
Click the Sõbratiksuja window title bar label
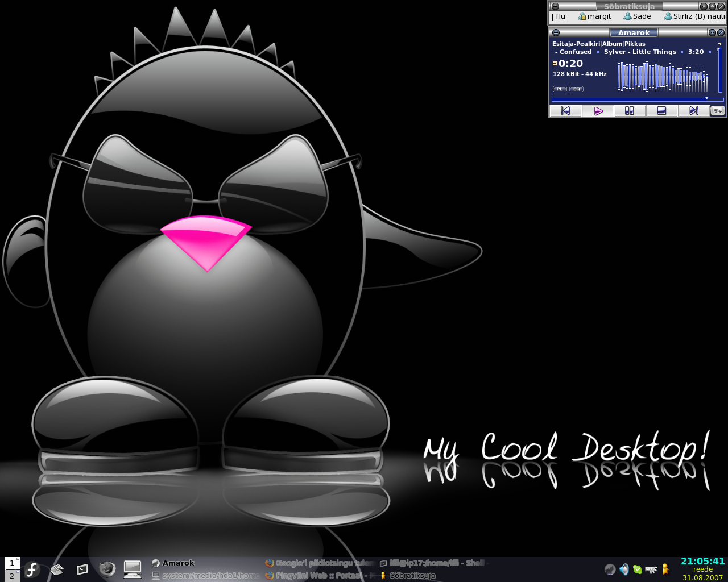pyautogui.click(x=629, y=6)
